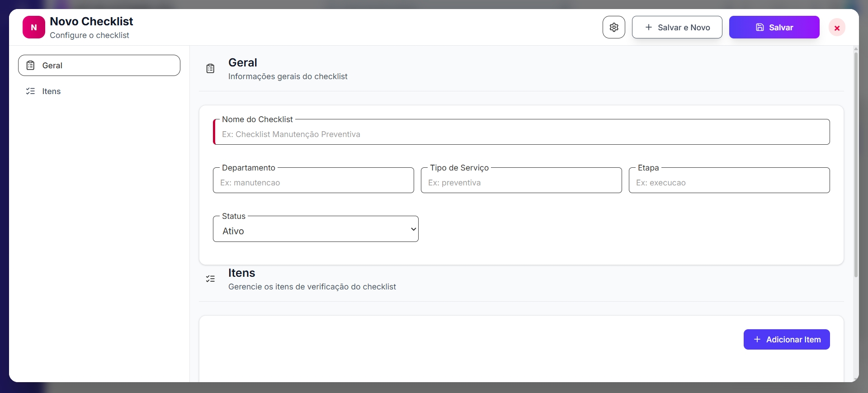The width and height of the screenshot is (868, 393).
Task: Click the pink N checklist avatar icon
Action: 34,27
